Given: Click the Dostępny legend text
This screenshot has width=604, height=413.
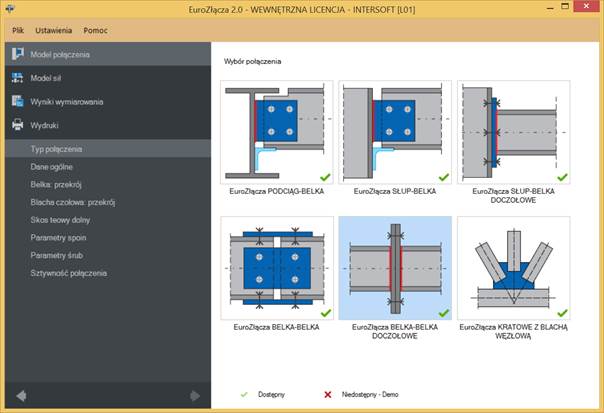Looking at the screenshot, I should tap(272, 395).
